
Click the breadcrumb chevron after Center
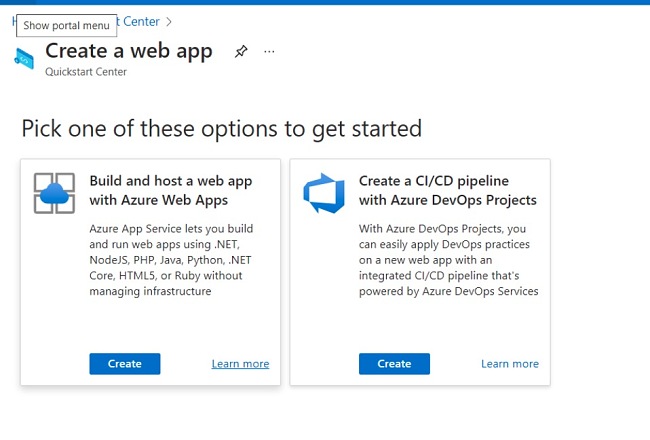pos(169,22)
